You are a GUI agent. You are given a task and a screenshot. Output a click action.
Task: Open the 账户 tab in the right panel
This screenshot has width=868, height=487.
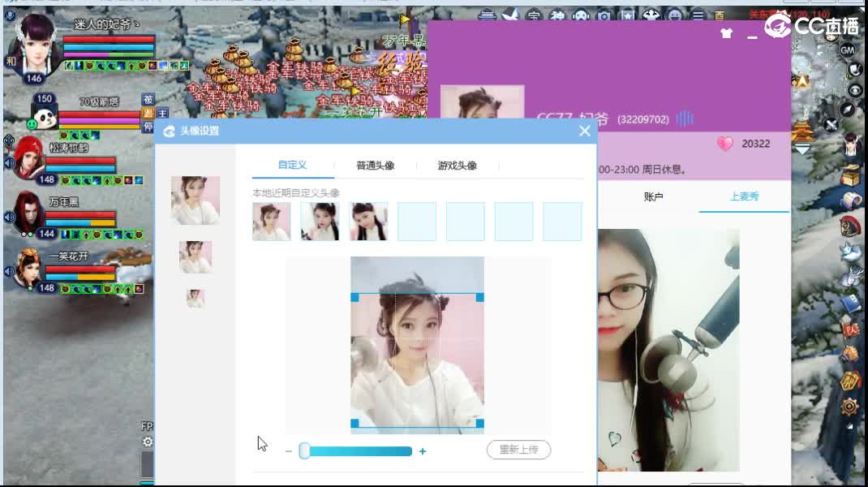pos(653,196)
